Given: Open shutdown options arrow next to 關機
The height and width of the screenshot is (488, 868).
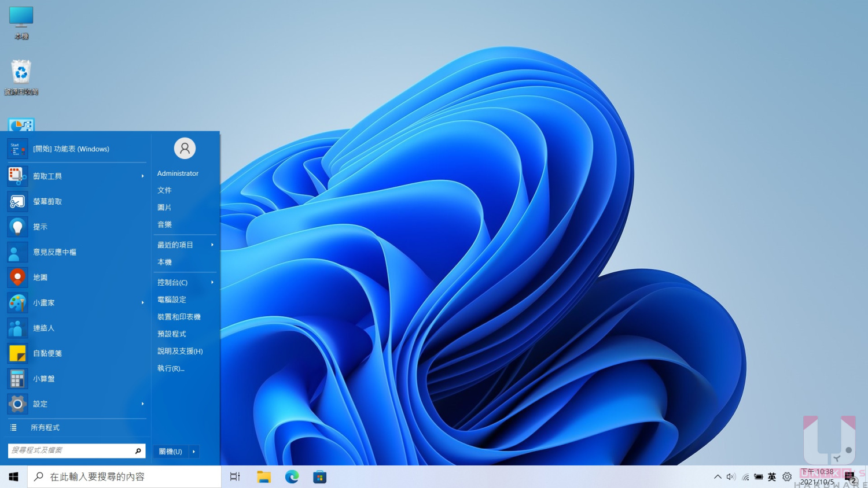Looking at the screenshot, I should tap(194, 452).
